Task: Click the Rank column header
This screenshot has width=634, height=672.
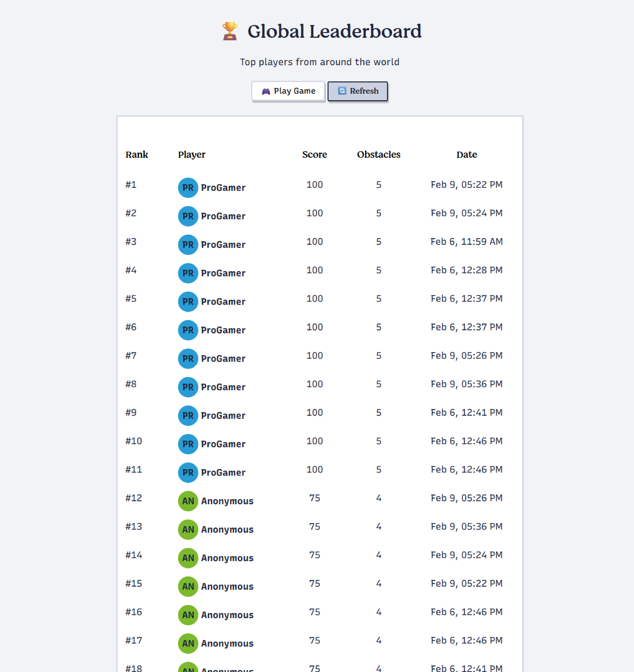Action: point(137,154)
